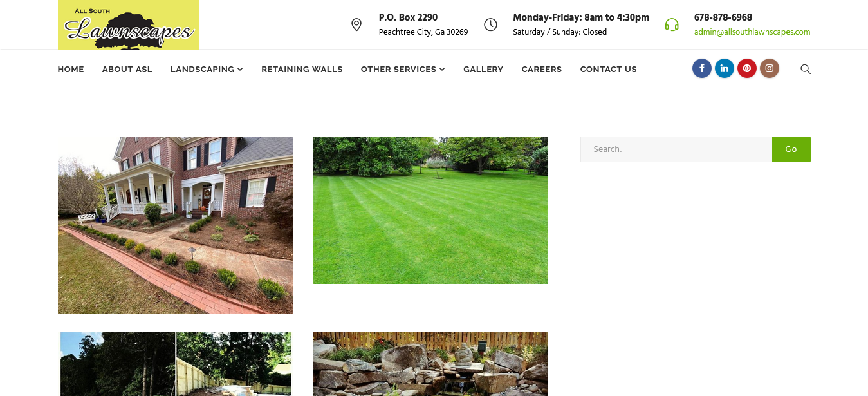Open the Retaining Walls menu item

tap(302, 69)
